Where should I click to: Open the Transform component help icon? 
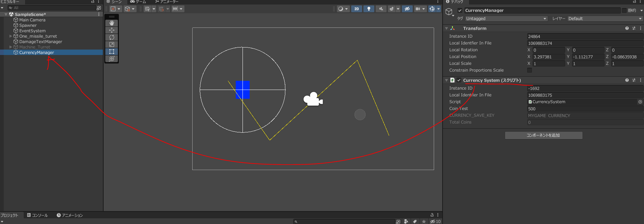[x=627, y=28]
